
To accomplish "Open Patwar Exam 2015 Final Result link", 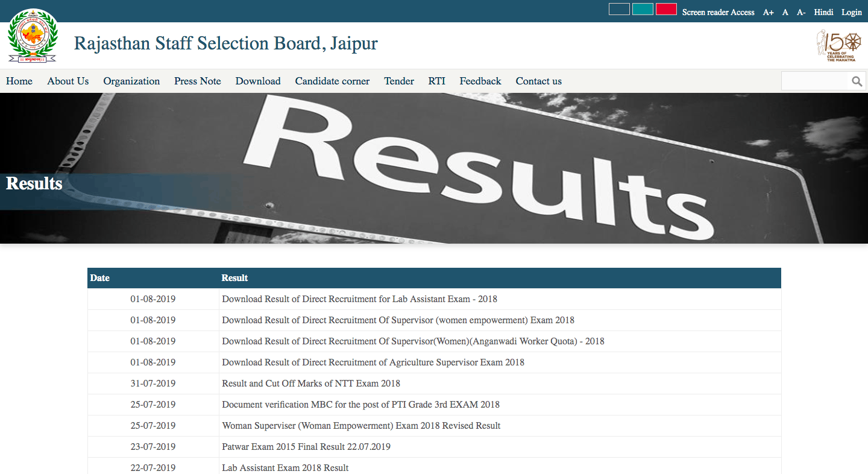I will coord(306,447).
